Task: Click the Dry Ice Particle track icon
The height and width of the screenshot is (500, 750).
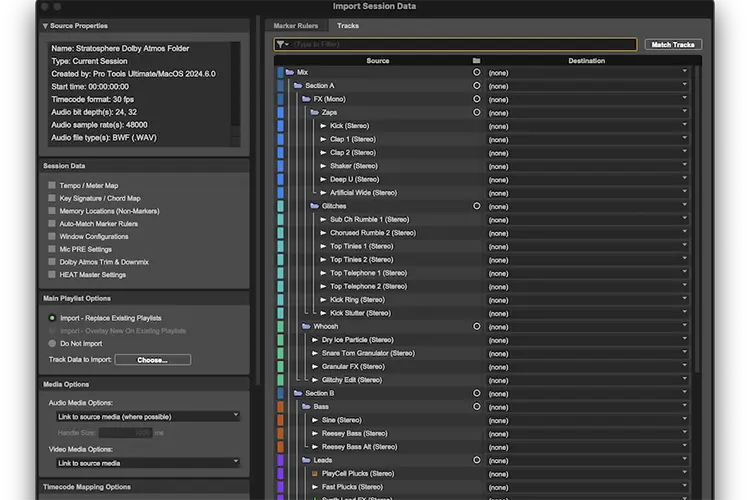Action: coord(315,340)
